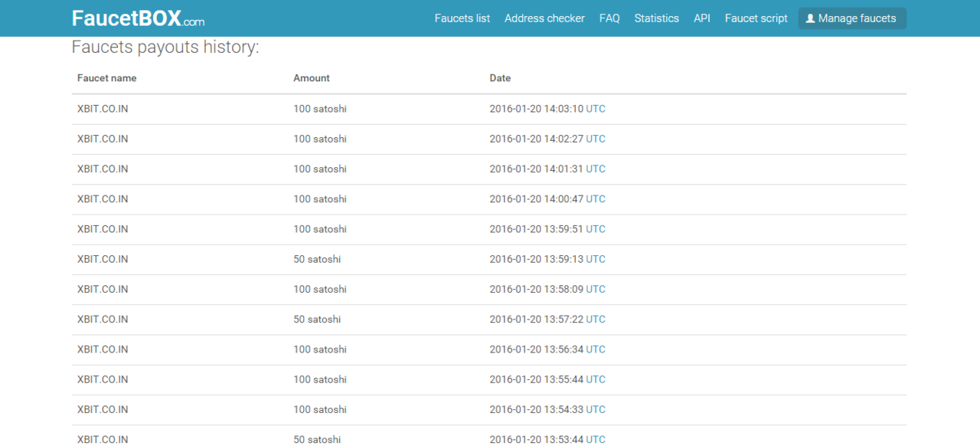Click UTC link for 14:00:47 payout
This screenshot has width=980, height=446.
click(x=595, y=198)
